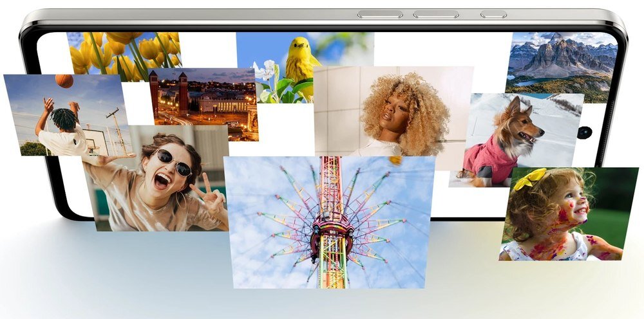Viewport: 644px width, 319px height.
Task: Open the colorful swing tower ride photo
Action: pos(330,222)
